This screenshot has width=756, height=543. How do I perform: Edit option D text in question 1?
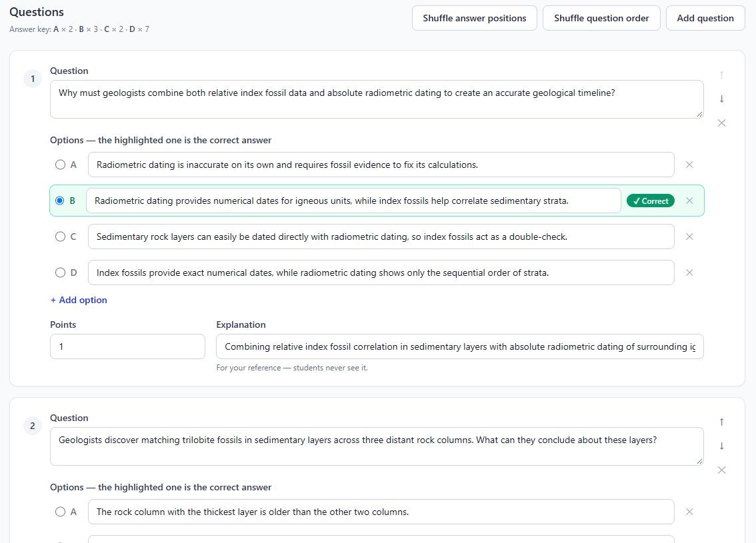[381, 272]
